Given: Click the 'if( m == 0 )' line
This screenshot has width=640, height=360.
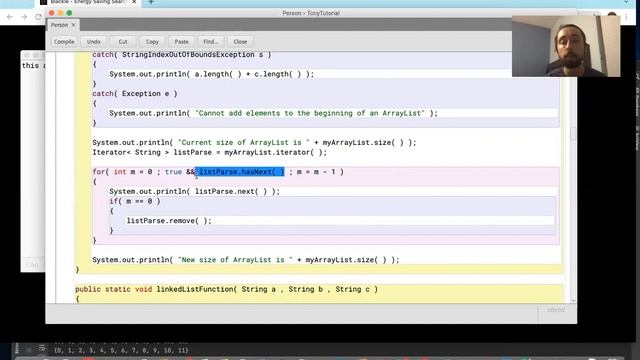Looking at the screenshot, I should pos(135,201).
